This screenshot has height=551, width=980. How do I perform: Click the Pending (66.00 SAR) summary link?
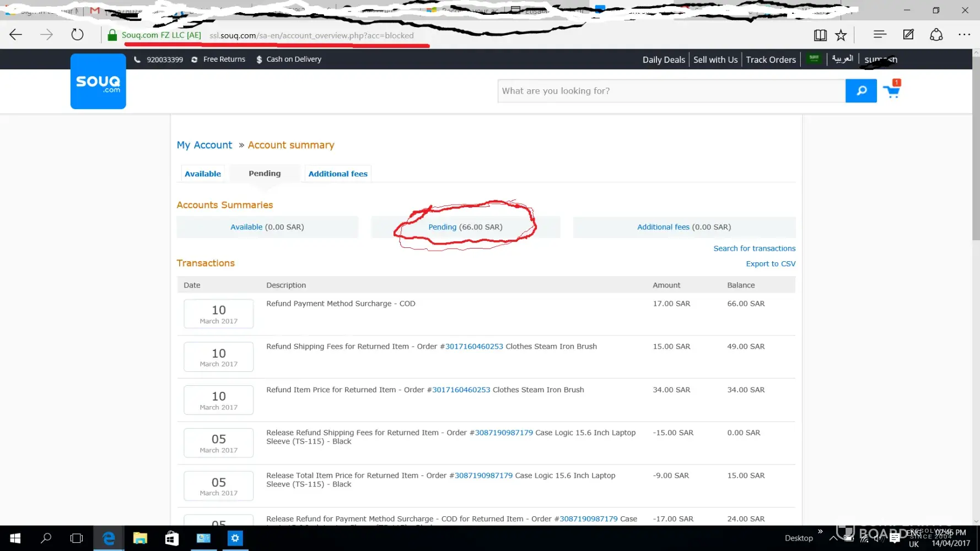pyautogui.click(x=443, y=227)
